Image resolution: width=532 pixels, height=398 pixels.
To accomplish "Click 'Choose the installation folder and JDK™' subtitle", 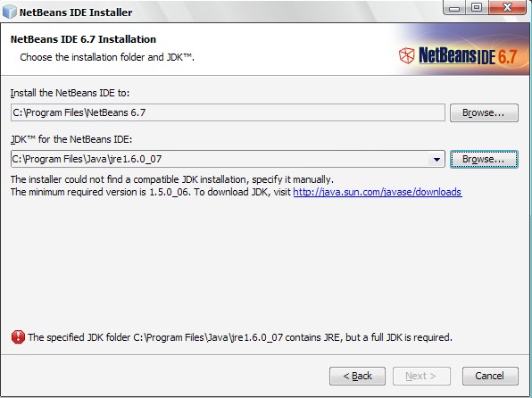I will tap(107, 57).
